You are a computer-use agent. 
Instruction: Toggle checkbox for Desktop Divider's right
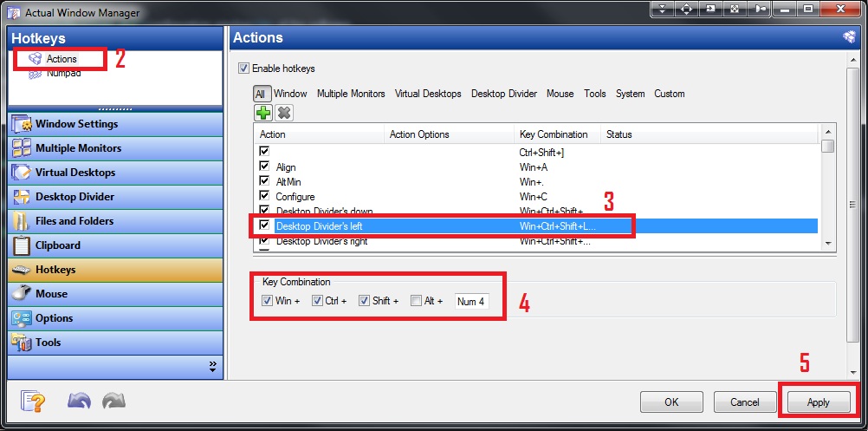tap(264, 240)
